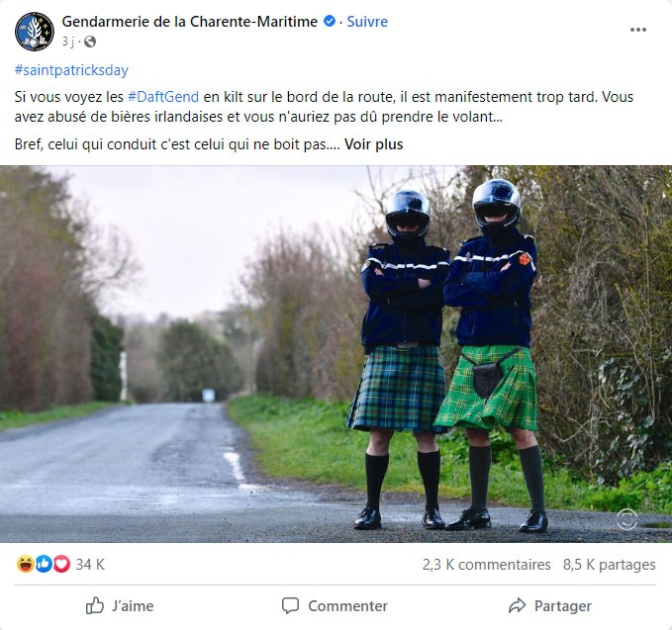Click the Gendarmerie page profile picture
The width and height of the screenshot is (672, 630).
[x=35, y=32]
